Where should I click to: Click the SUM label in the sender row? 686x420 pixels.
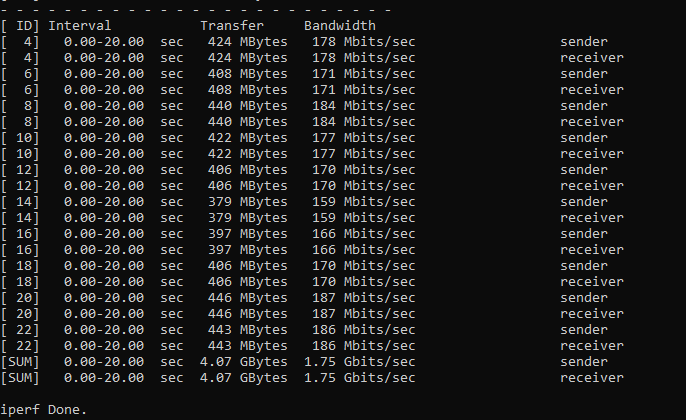tap(20, 361)
